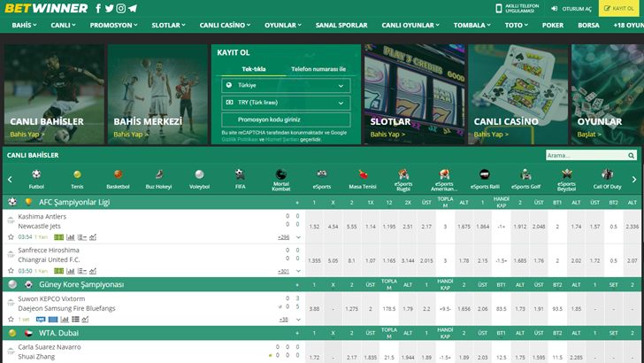This screenshot has width=644, height=363.
Task: Favorite the Suwon KEPCO Vixtorm match star
Action: point(11,320)
